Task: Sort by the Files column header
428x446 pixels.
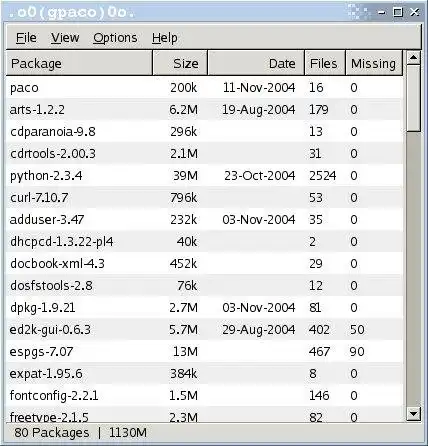Action: 325,63
